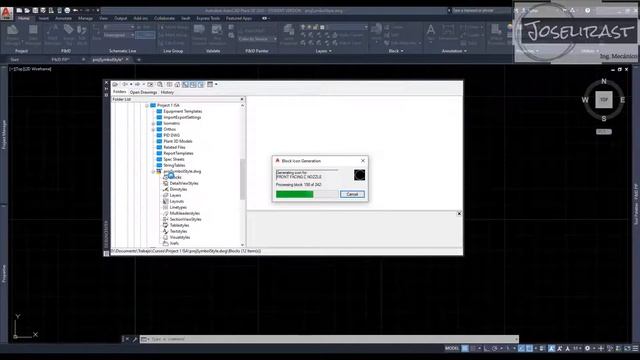Click TOP face on the ViewCube

point(604,100)
